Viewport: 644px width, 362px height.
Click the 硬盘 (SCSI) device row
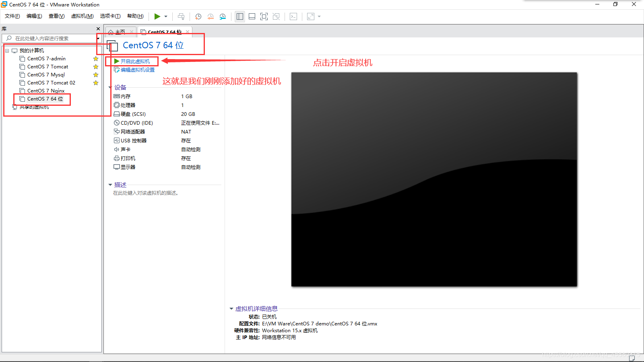(167, 114)
